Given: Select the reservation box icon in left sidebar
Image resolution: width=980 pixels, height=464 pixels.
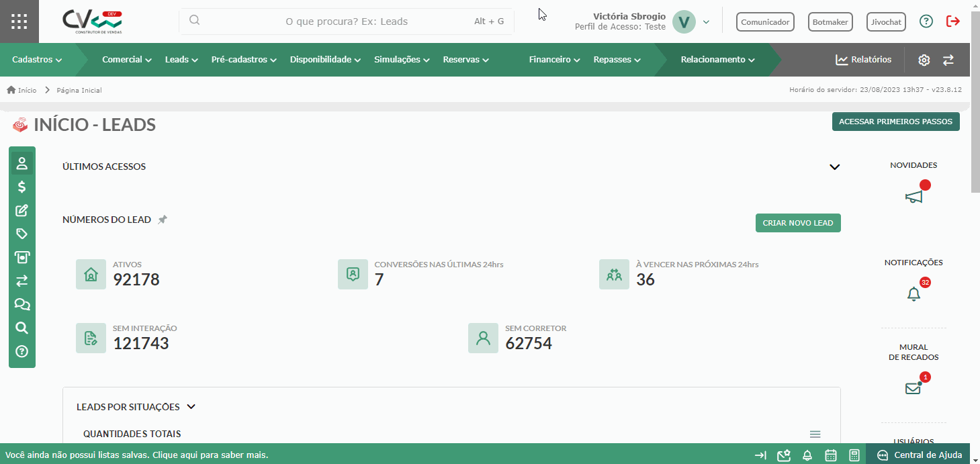Looking at the screenshot, I should tap(22, 257).
